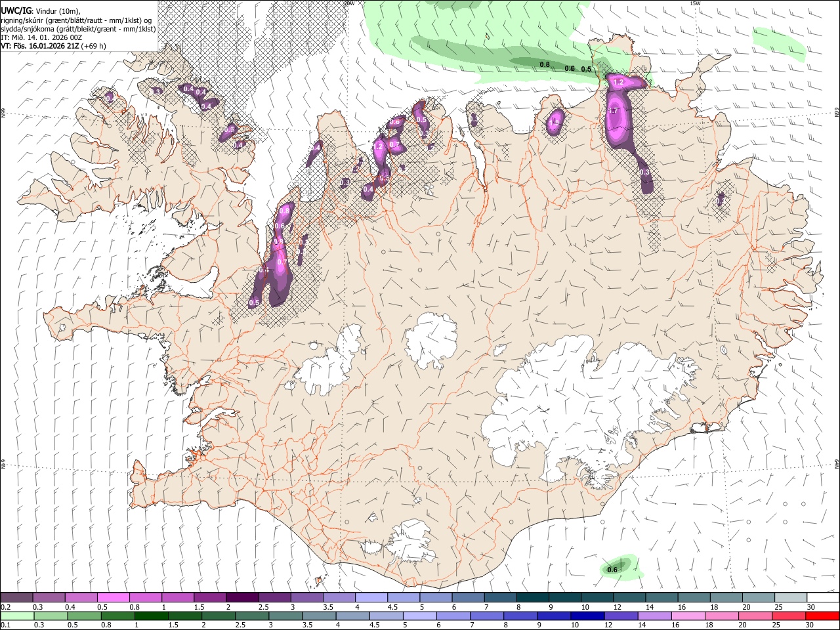Click the '15W' longitude label at top edge
840x630 pixels.
point(695,3)
